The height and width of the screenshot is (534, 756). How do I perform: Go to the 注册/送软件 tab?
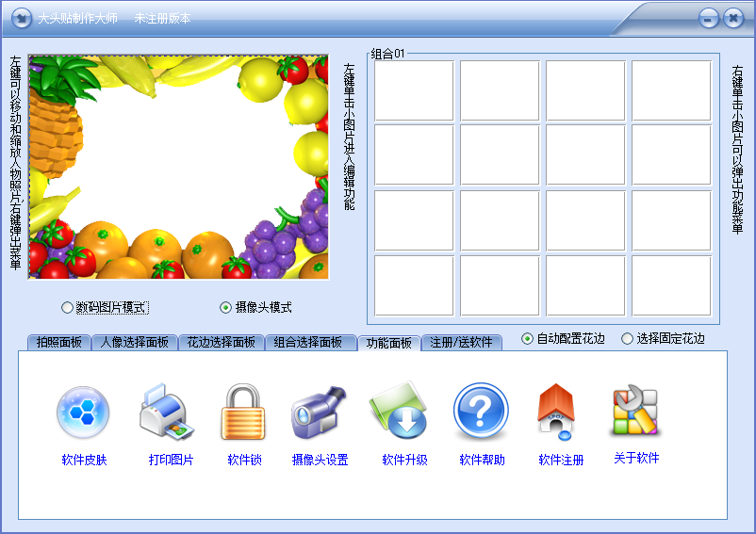[462, 343]
